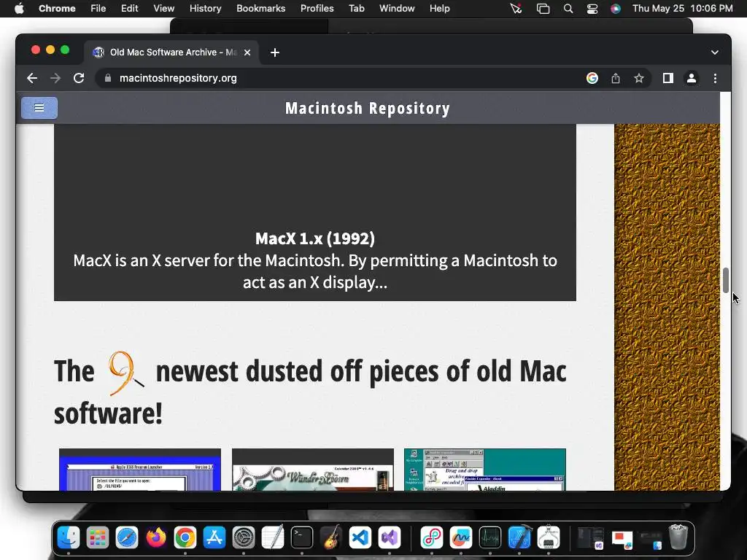Select the Old Mac Software Archive tab
The height and width of the screenshot is (560, 747).
point(171,52)
